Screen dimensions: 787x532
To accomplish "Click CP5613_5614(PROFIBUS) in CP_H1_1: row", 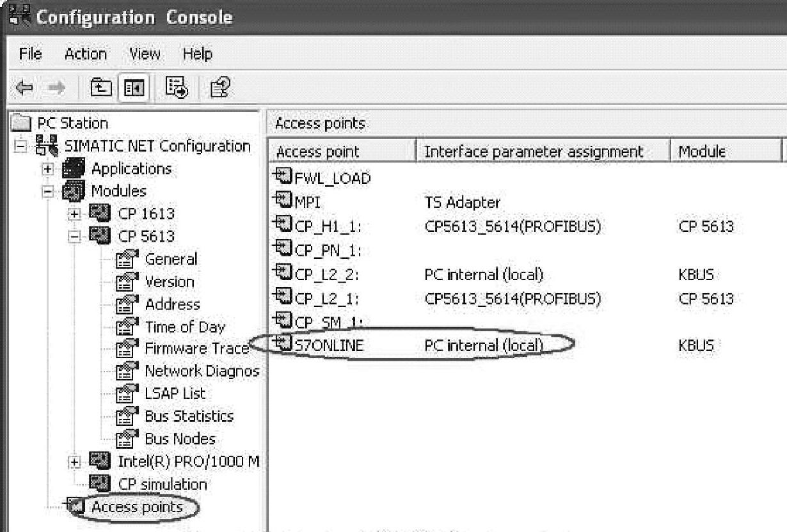I will (x=513, y=226).
